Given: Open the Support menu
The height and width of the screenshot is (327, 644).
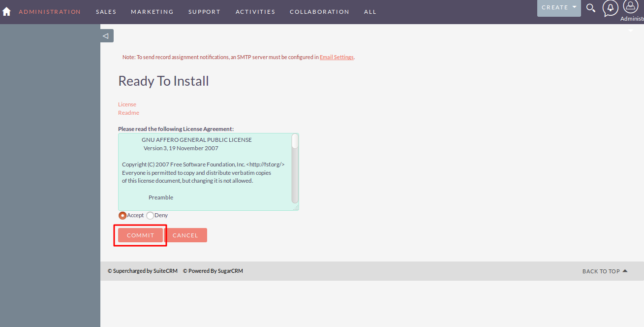Looking at the screenshot, I should [x=205, y=12].
